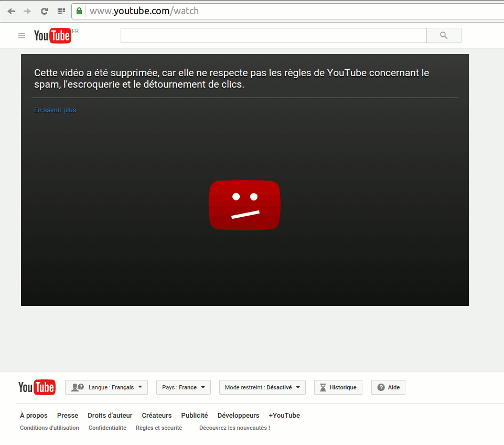Open the Créateurs footer link
504x445 pixels.
coord(157,416)
